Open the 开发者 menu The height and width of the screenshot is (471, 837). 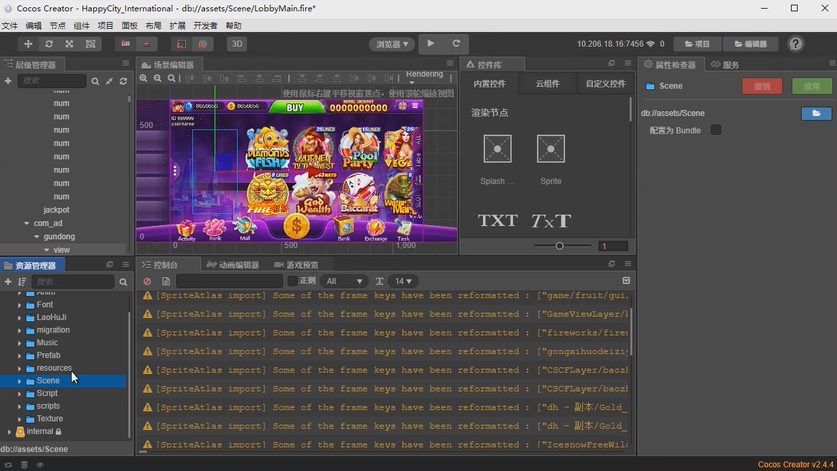[205, 26]
